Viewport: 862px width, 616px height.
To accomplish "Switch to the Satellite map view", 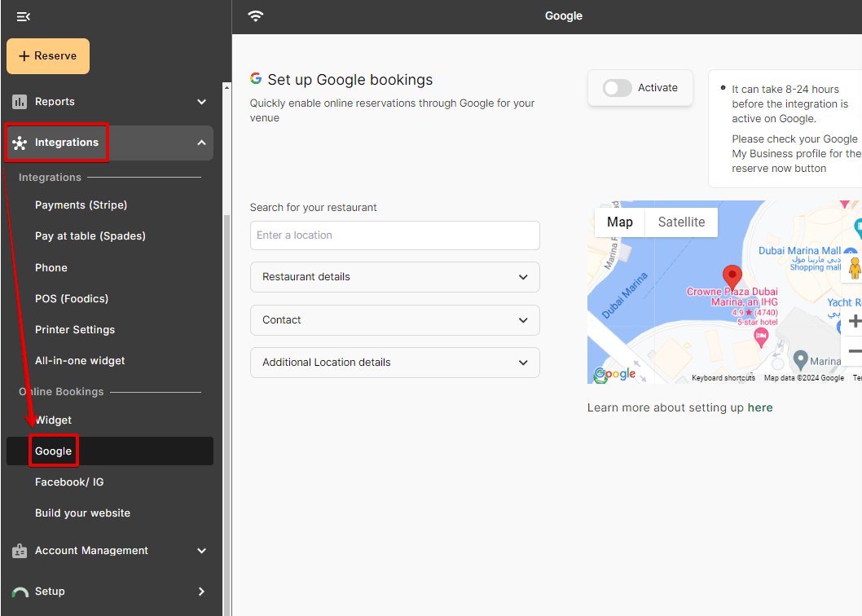I will [681, 222].
